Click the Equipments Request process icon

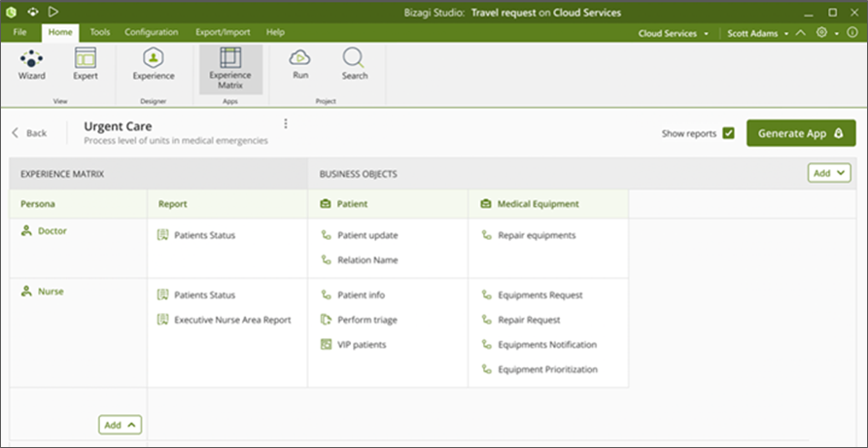(487, 295)
